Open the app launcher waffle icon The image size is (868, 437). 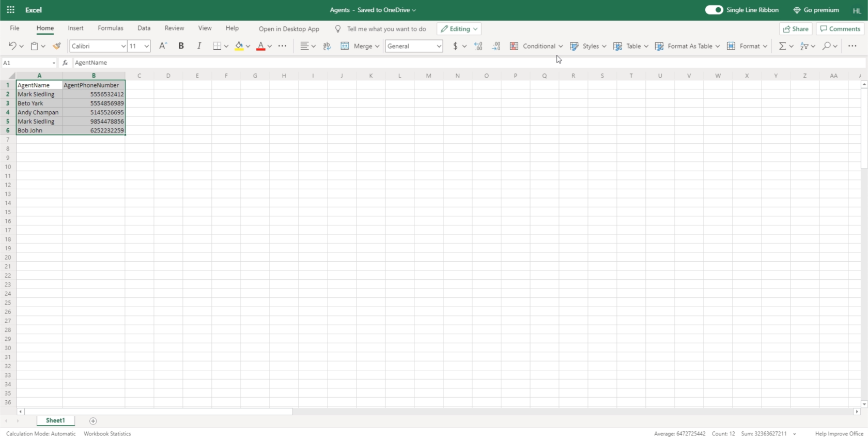pos(10,10)
